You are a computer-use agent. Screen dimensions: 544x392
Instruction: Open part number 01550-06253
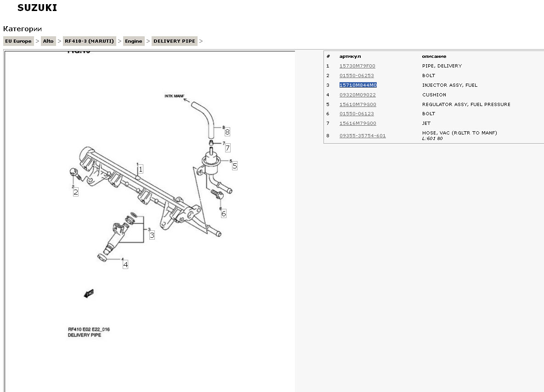coord(357,76)
